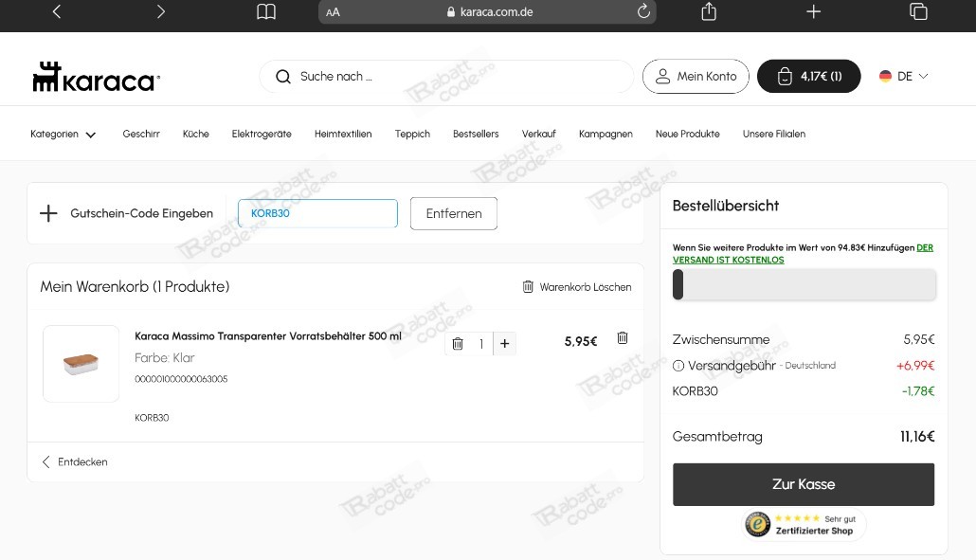
Task: Click the coupon field containing KORB30
Action: coord(317,213)
